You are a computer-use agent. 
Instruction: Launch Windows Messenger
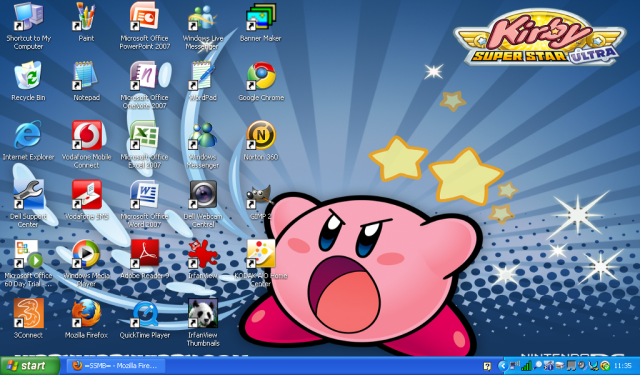pos(203,144)
